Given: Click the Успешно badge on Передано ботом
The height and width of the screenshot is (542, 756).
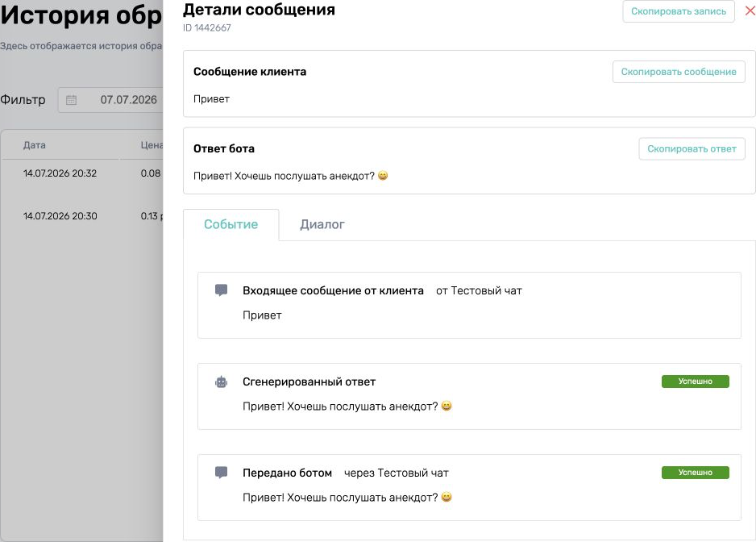Looking at the screenshot, I should coord(695,473).
